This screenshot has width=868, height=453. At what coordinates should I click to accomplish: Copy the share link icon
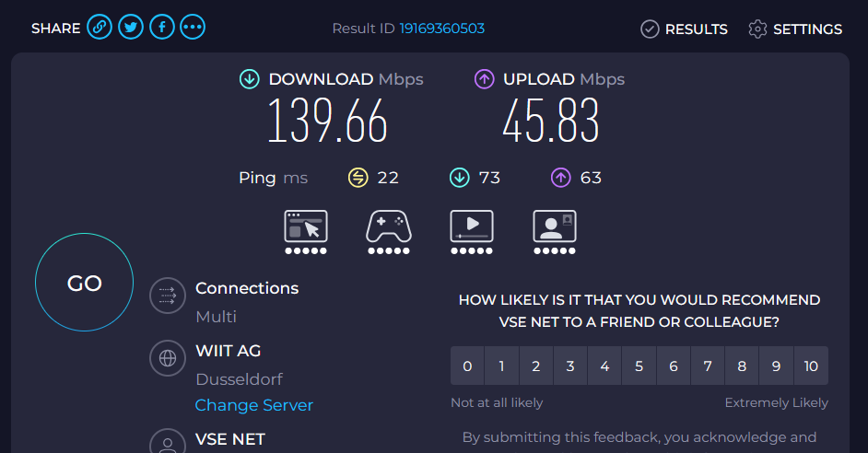click(x=100, y=27)
